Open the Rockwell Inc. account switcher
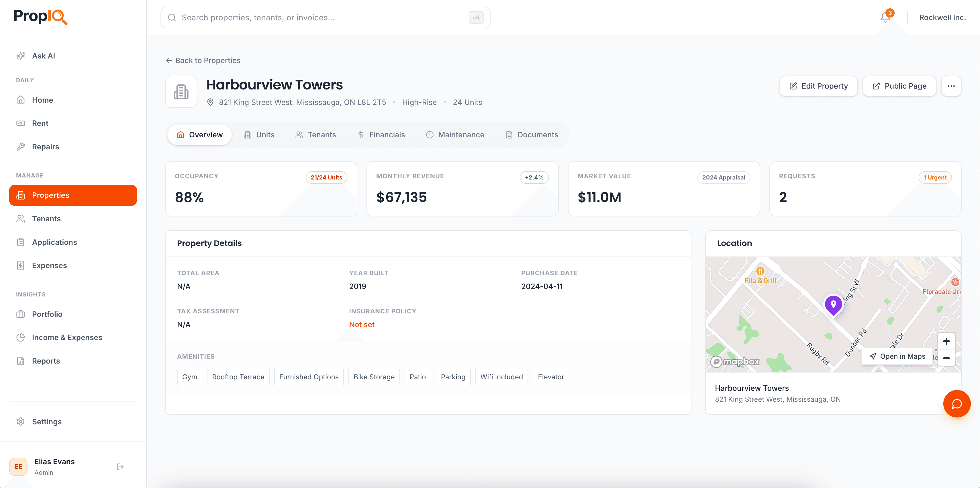Viewport: 980px width, 488px height. point(942,17)
